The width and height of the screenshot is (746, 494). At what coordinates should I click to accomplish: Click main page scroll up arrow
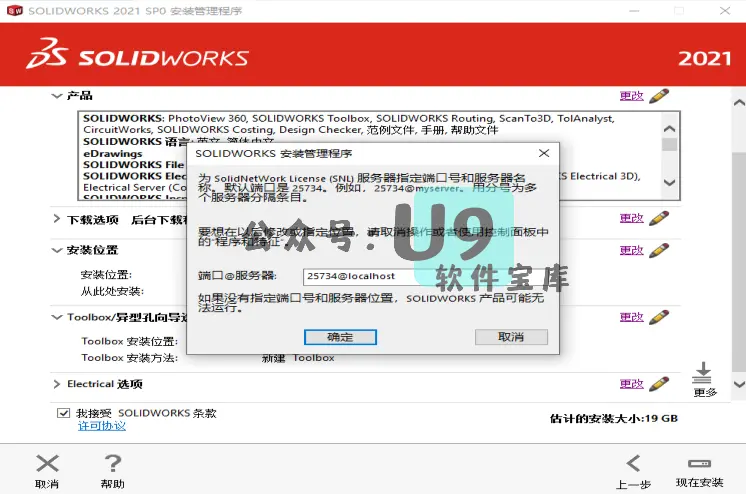pyautogui.click(x=739, y=102)
